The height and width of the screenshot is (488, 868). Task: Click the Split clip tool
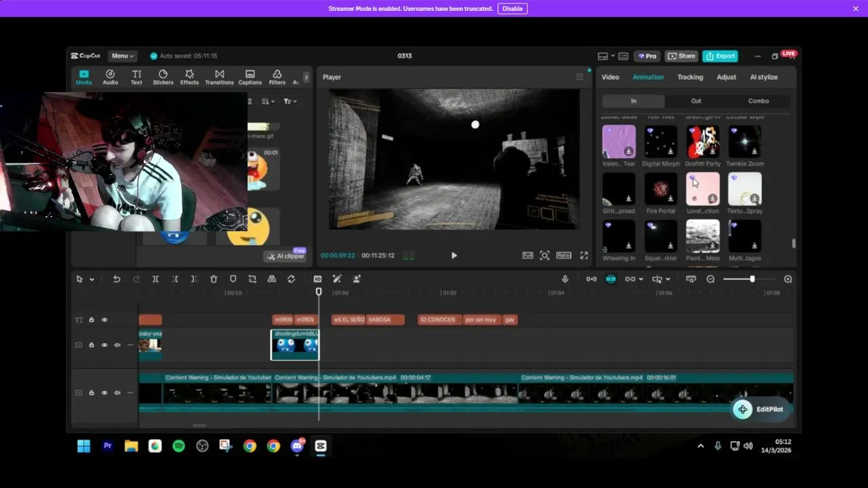click(155, 279)
